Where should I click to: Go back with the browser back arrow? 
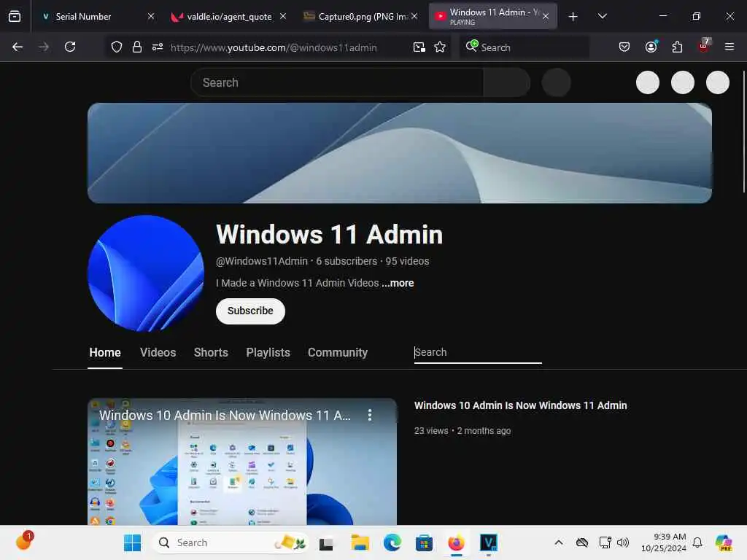point(18,47)
